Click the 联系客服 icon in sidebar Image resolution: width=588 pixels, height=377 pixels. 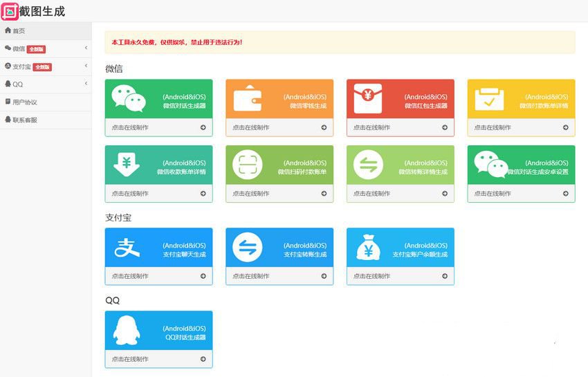8,119
